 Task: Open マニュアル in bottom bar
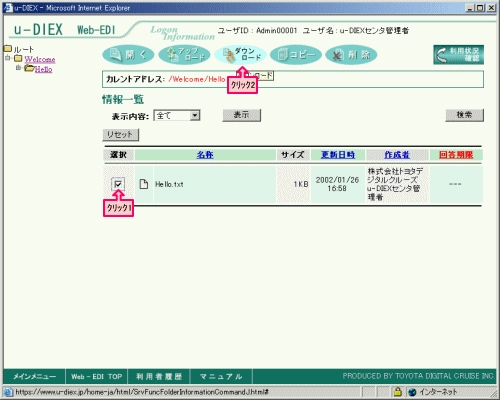(x=221, y=377)
